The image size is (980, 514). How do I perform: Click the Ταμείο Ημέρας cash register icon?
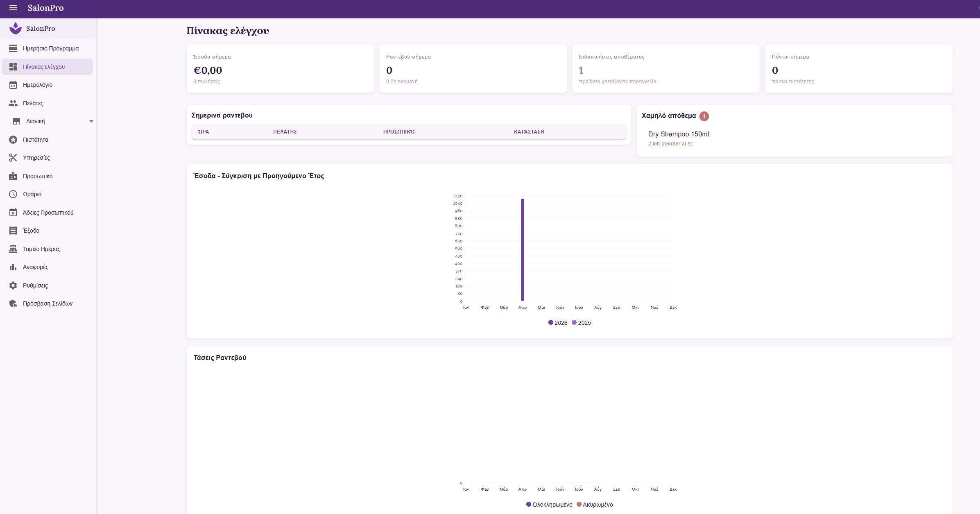point(13,249)
